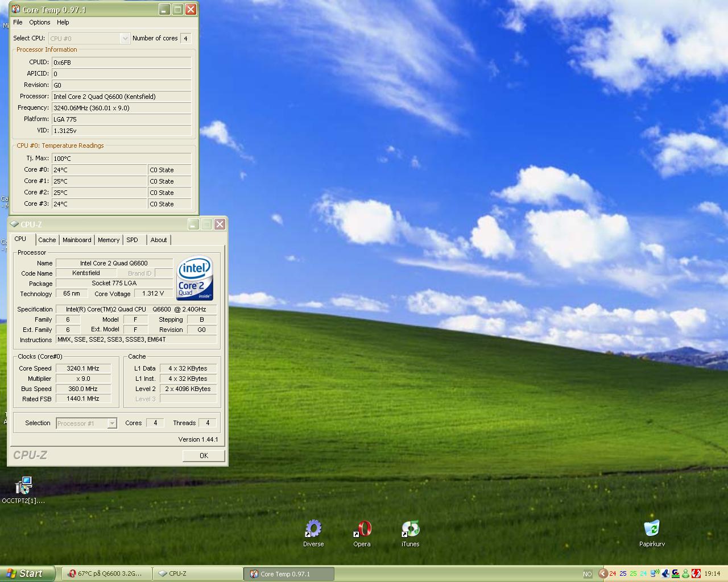Click the Tj. Max value 100°C

[x=122, y=158]
